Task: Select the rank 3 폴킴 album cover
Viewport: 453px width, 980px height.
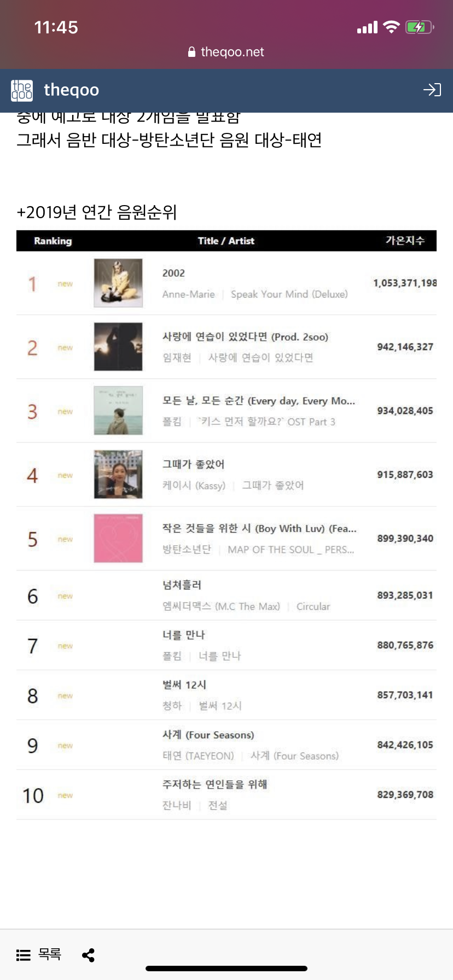Action: tap(118, 411)
